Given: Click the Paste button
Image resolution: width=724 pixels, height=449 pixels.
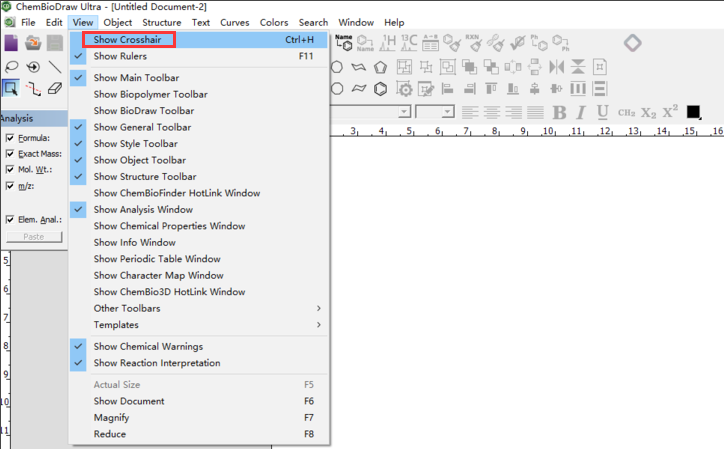Looking at the screenshot, I should coord(34,237).
